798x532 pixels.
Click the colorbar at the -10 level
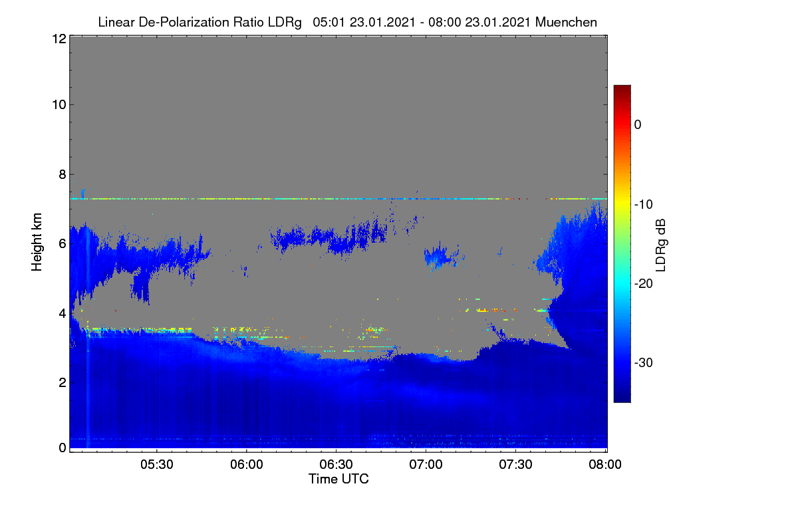[x=622, y=204]
